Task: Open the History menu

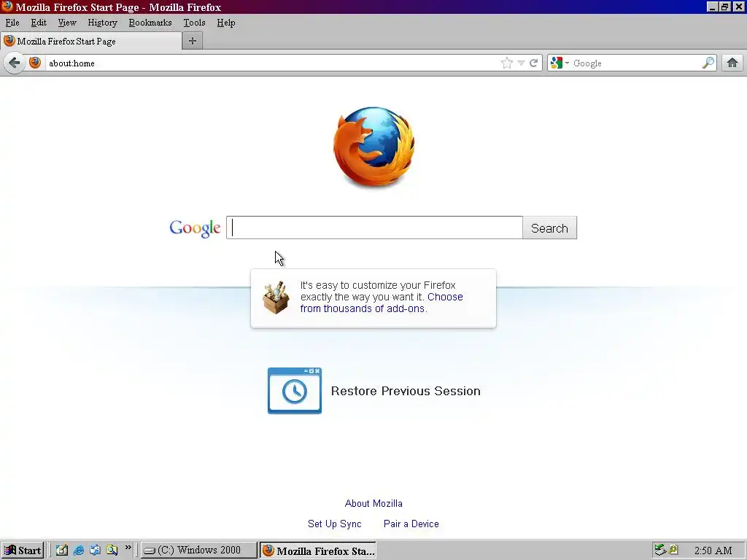Action: (x=102, y=23)
